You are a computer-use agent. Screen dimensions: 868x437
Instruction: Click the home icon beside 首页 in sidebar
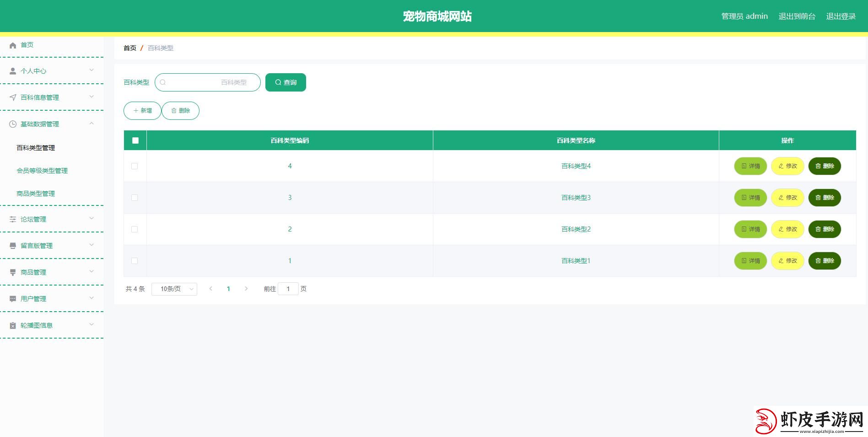[13, 45]
